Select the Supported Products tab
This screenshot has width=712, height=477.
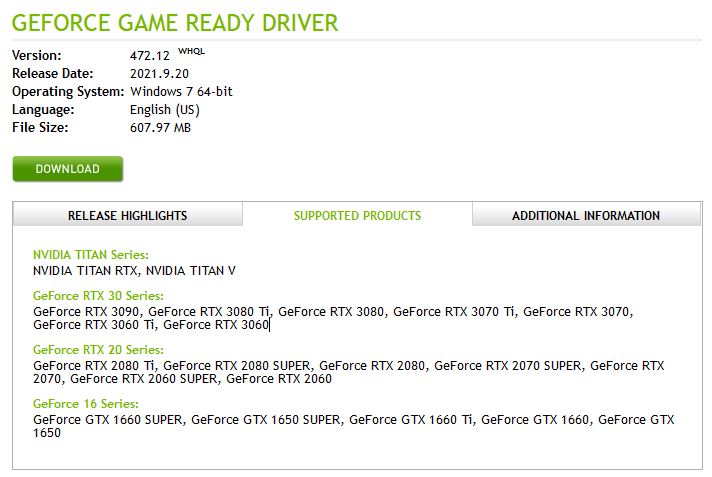(x=357, y=215)
